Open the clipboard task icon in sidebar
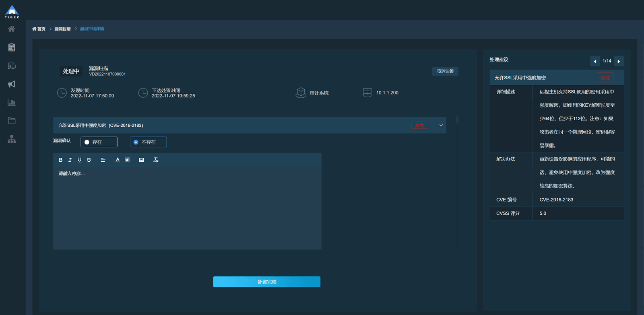644x315 pixels. (x=12, y=47)
